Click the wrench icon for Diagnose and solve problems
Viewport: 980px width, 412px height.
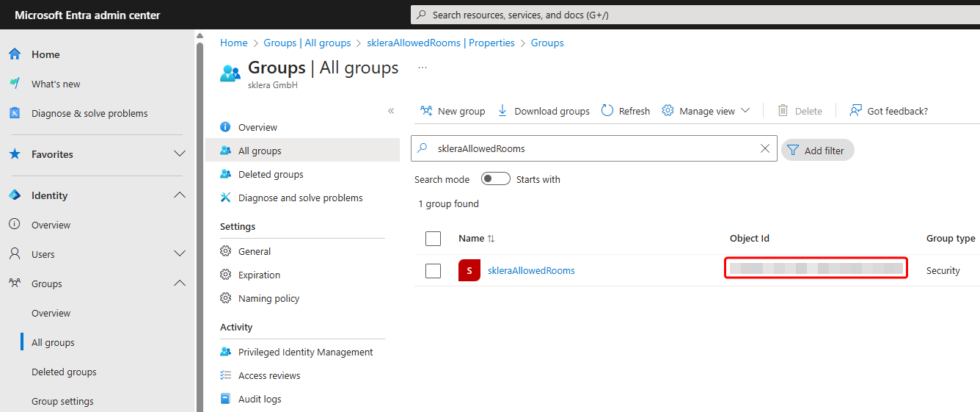pos(226,198)
